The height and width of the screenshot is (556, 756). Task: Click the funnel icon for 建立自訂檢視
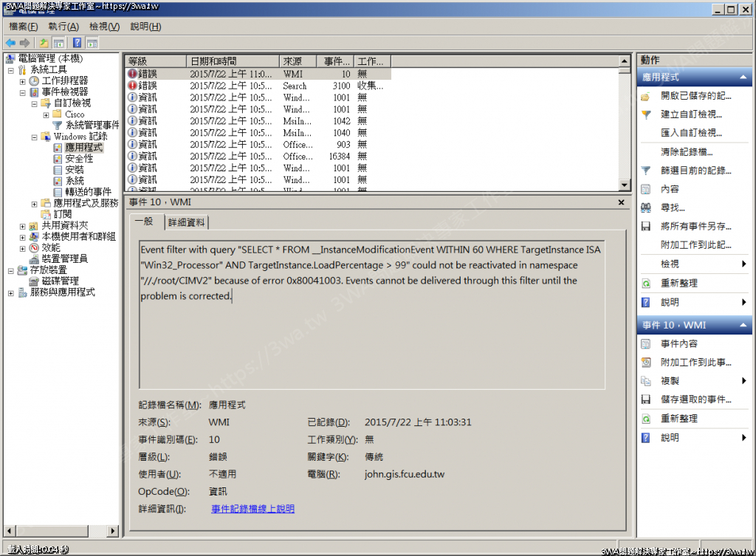645,114
